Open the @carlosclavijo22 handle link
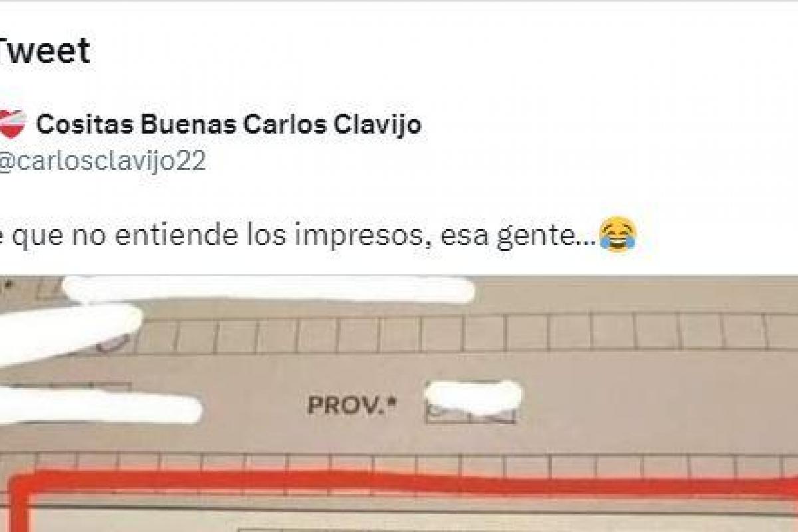The height and width of the screenshot is (532, 798). pyautogui.click(x=102, y=161)
